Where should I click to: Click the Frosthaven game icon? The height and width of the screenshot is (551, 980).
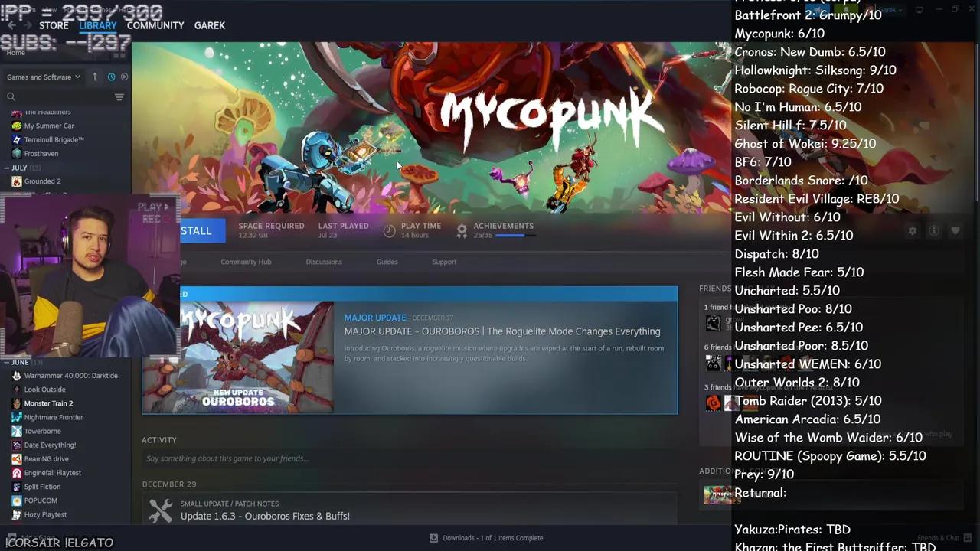(x=17, y=153)
